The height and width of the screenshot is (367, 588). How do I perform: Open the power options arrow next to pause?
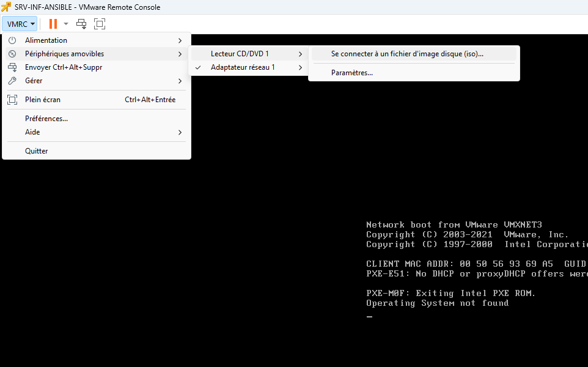(x=66, y=24)
